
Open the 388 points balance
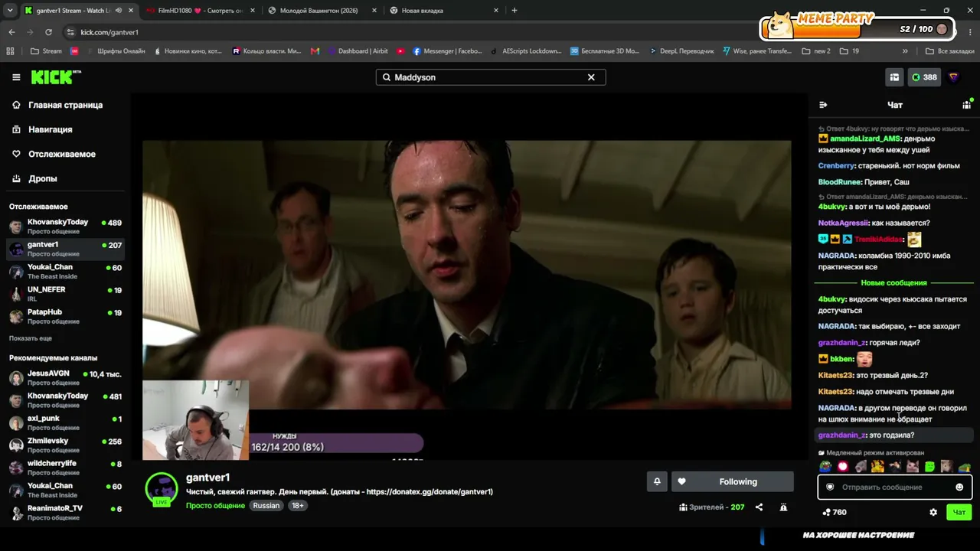[x=925, y=77]
